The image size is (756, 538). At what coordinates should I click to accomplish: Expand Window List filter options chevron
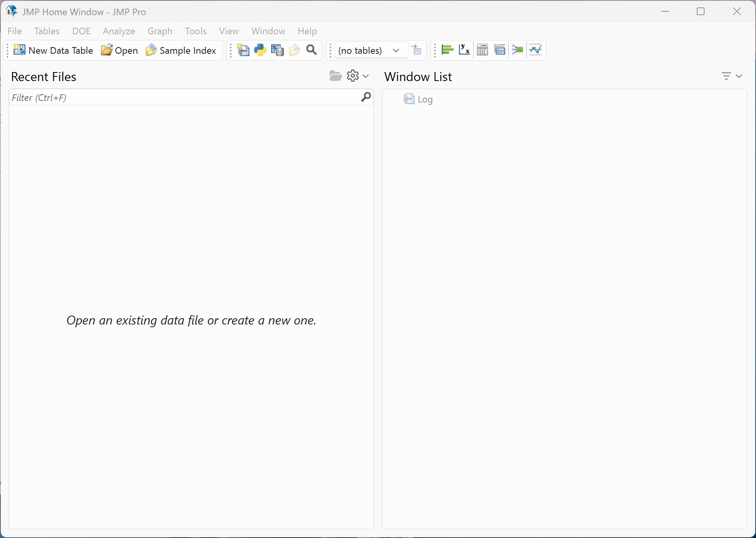click(738, 76)
